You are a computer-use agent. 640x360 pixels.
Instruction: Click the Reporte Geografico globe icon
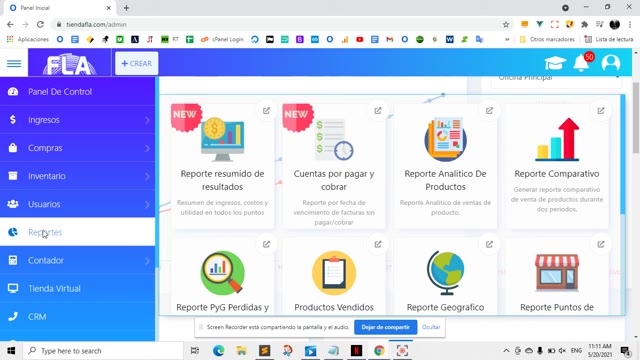tap(445, 273)
